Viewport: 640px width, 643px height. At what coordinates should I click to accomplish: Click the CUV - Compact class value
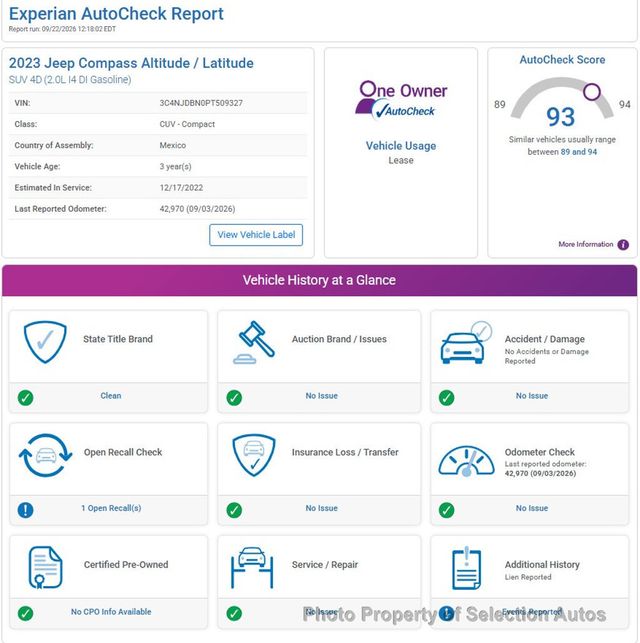pos(187,124)
